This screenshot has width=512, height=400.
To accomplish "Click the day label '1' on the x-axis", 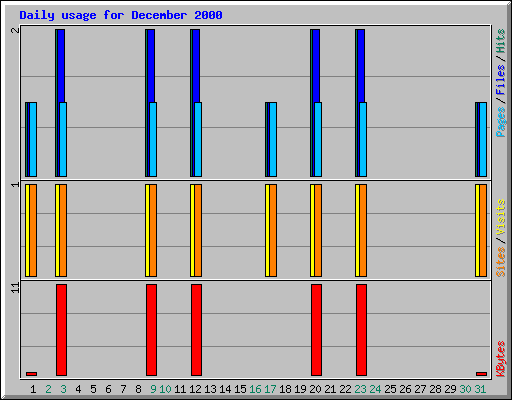I will coord(33,389).
